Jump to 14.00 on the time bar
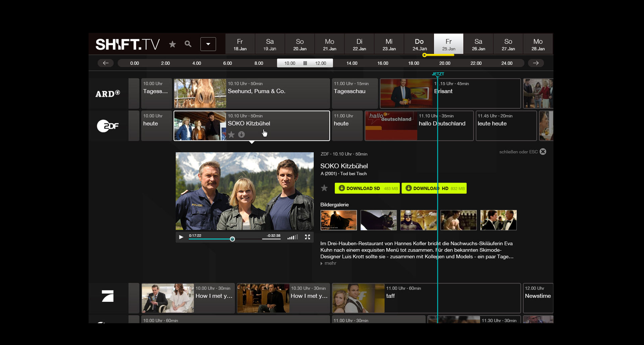This screenshot has height=345, width=644. [x=352, y=63]
